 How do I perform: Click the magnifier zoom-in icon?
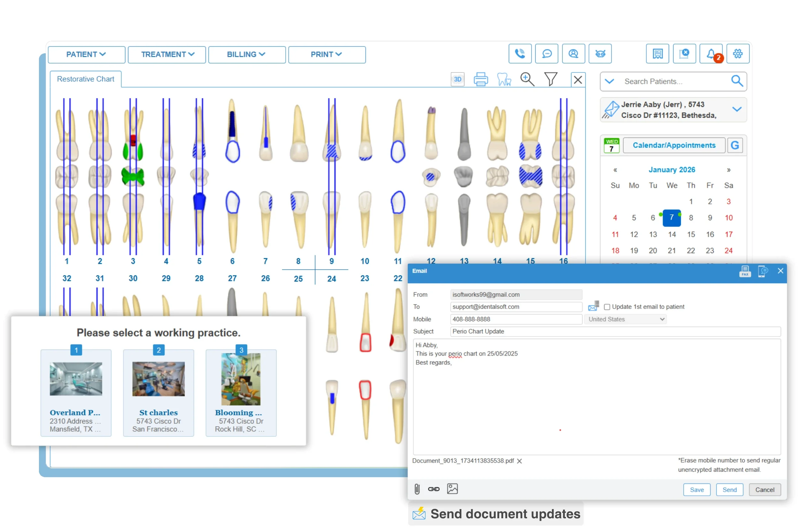click(x=527, y=79)
